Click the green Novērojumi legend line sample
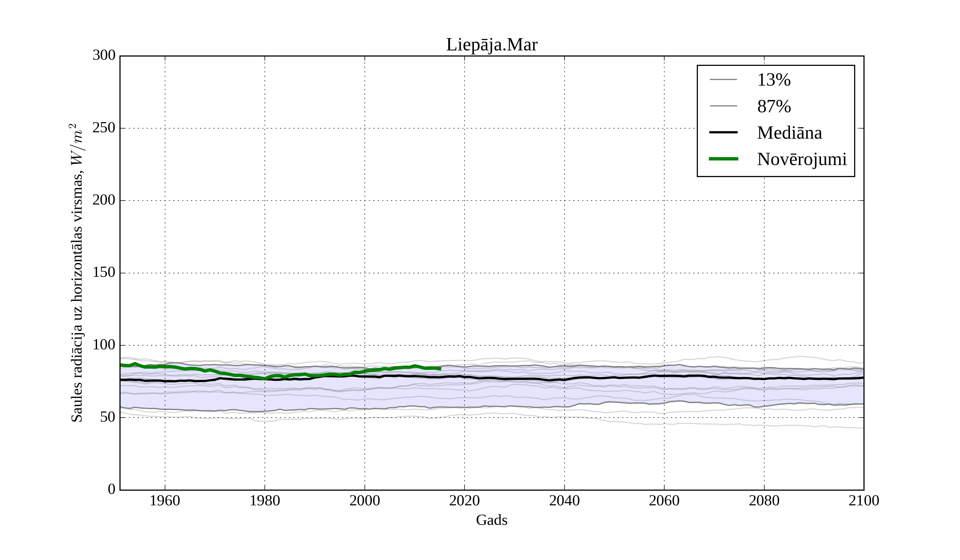The width and height of the screenshot is (960, 560). coord(723,159)
